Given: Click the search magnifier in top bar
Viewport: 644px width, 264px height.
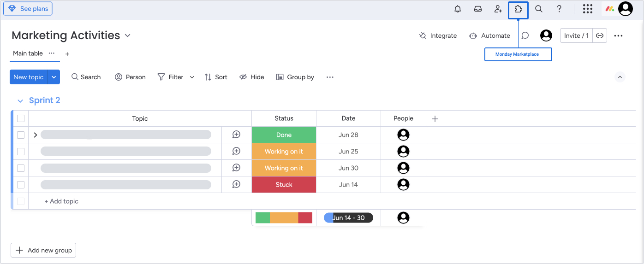Looking at the screenshot, I should [538, 9].
